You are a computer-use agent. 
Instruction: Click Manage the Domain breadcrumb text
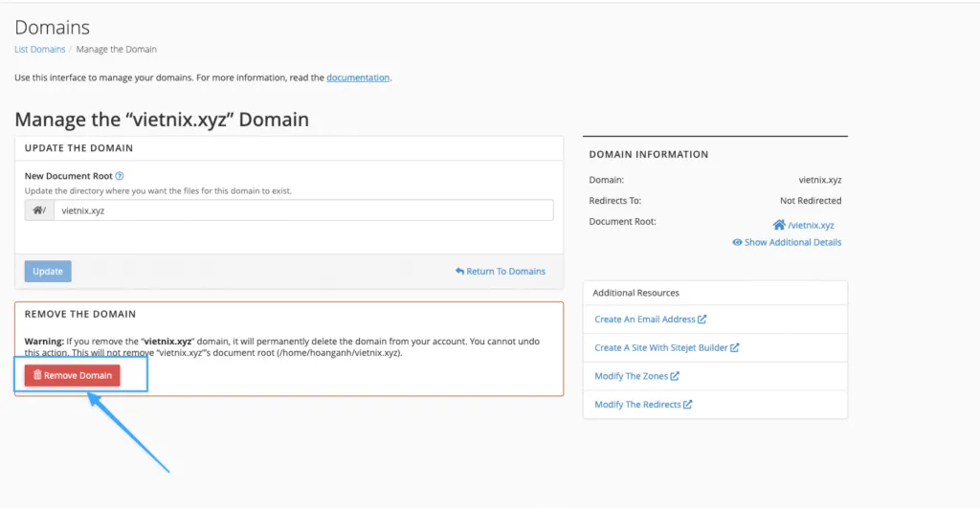116,50
